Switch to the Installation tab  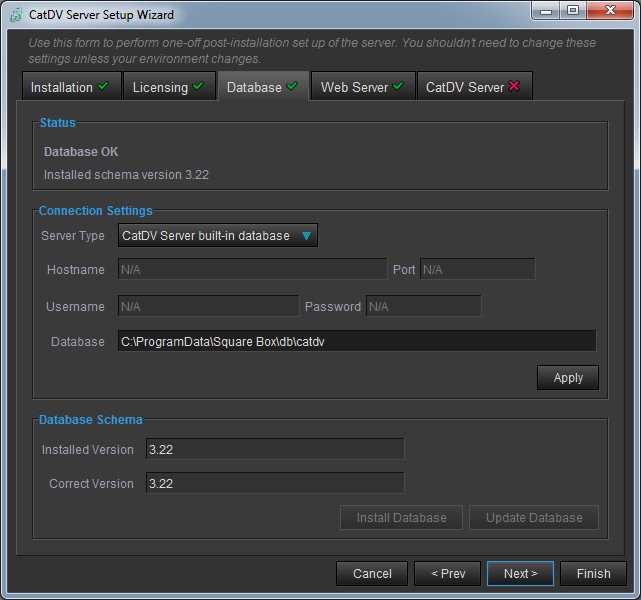[x=72, y=86]
